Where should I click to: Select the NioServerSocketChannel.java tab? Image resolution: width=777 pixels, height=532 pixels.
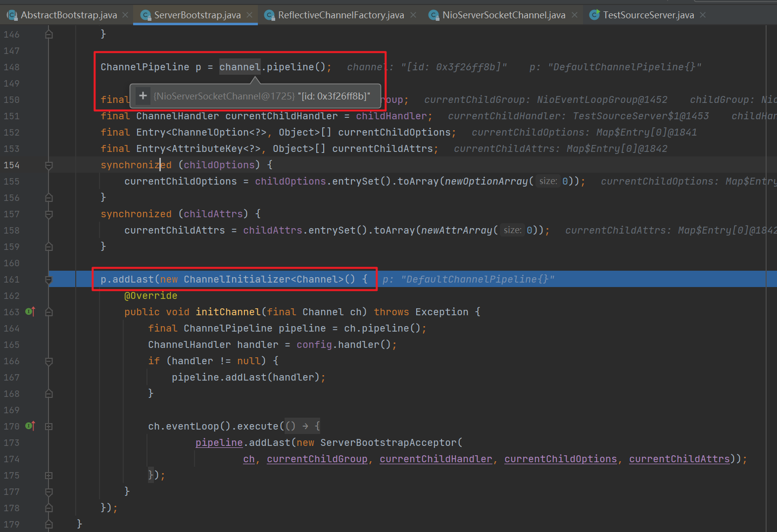tap(503, 15)
